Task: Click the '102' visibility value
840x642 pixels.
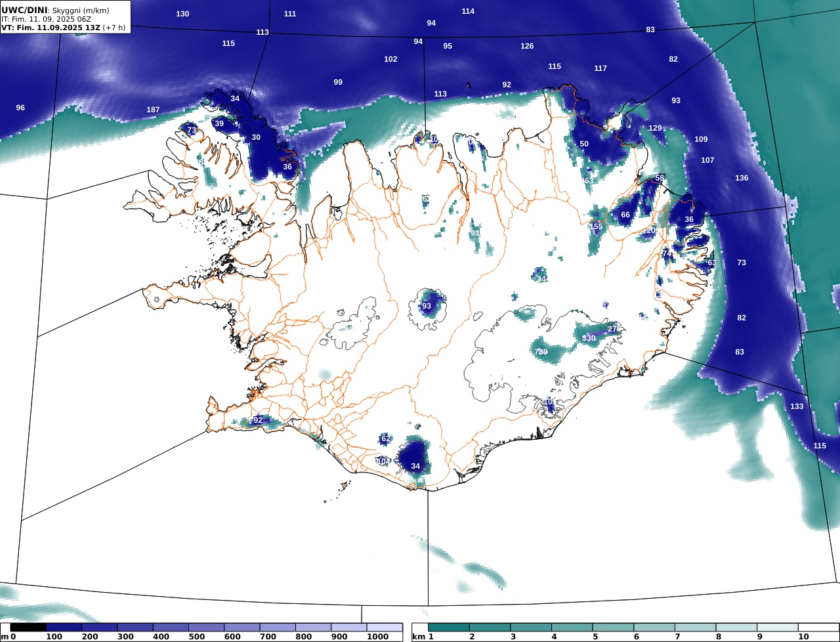Action: point(390,59)
